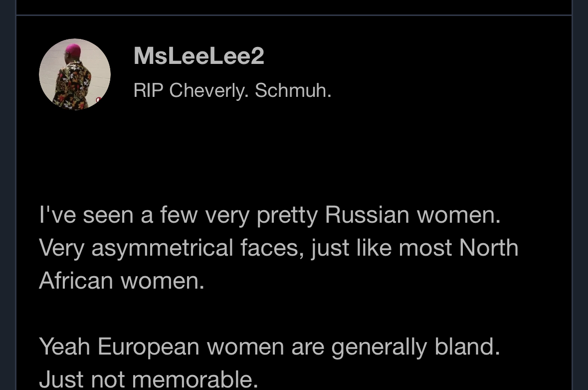Click the line beginning 'Very asymmetrical faces'
The width and height of the screenshot is (588, 390).
279,248
